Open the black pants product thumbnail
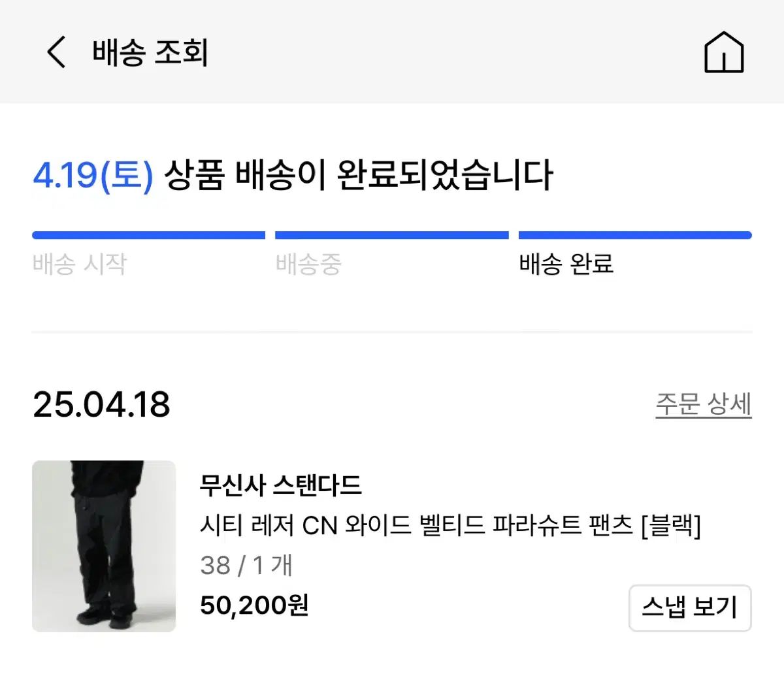 click(104, 546)
